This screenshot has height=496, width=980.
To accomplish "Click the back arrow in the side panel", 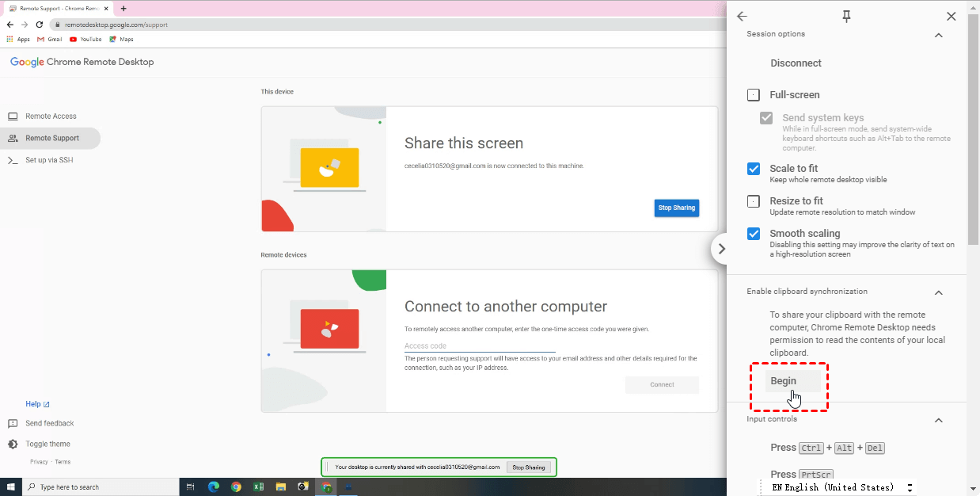I will [742, 16].
